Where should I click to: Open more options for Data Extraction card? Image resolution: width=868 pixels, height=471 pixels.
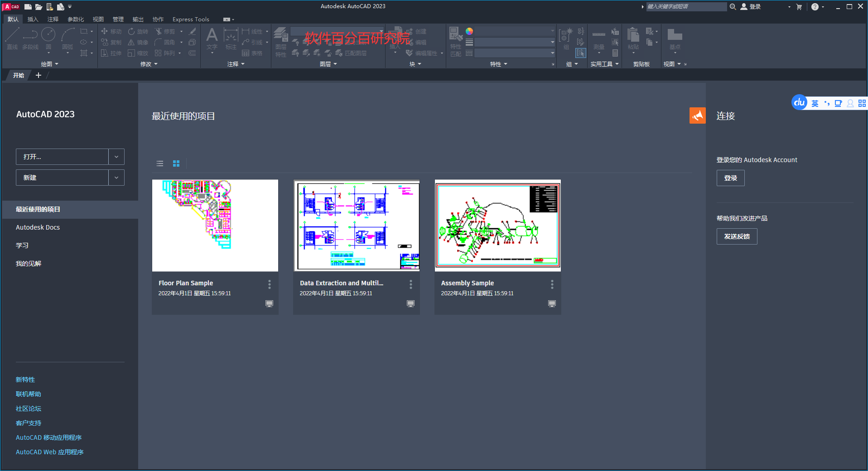click(x=411, y=284)
